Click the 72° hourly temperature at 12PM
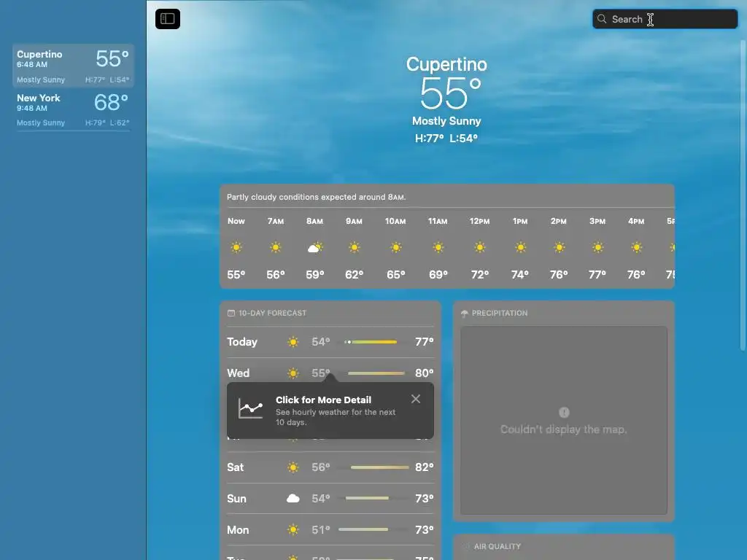The height and width of the screenshot is (560, 747). tap(480, 275)
